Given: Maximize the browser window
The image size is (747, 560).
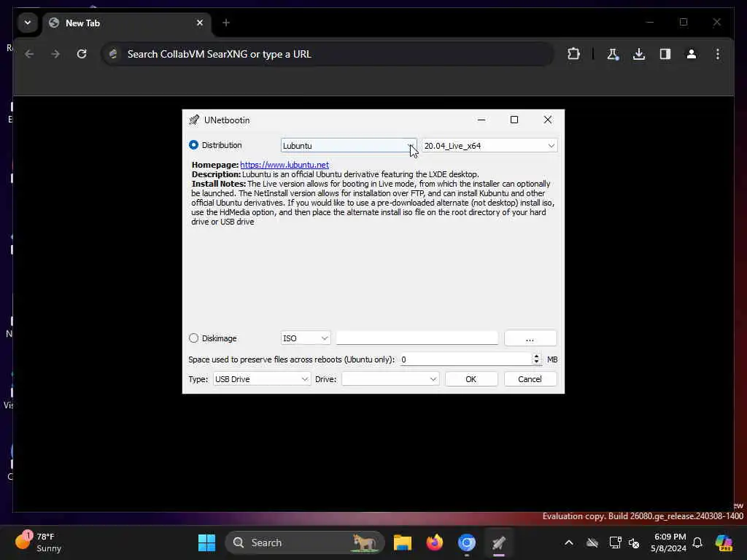Looking at the screenshot, I should point(684,22).
